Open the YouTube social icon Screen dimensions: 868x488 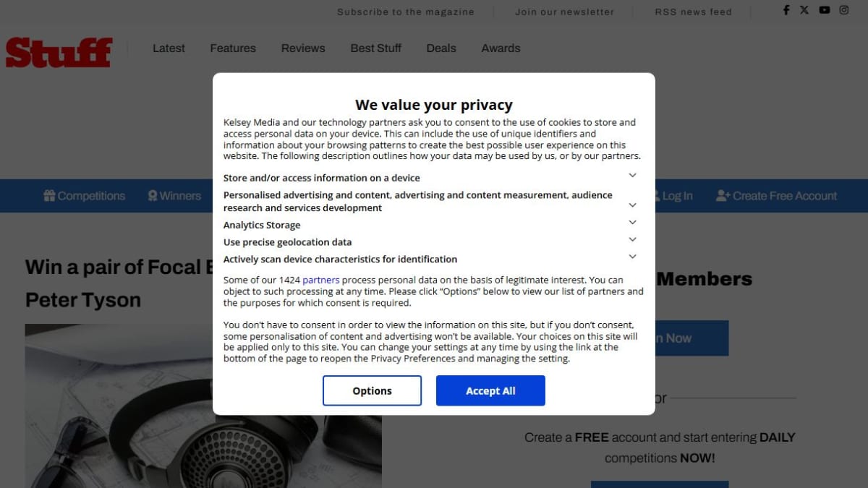(x=825, y=10)
